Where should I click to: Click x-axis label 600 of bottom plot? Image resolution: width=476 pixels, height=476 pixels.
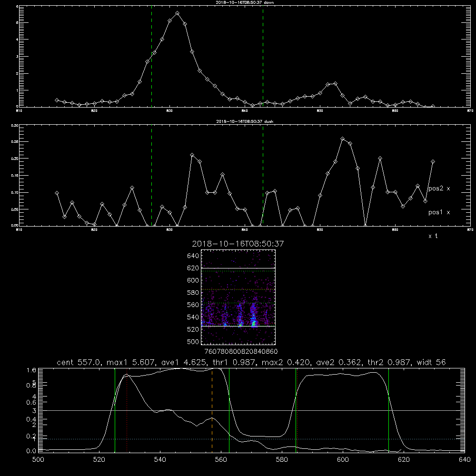point(343,460)
